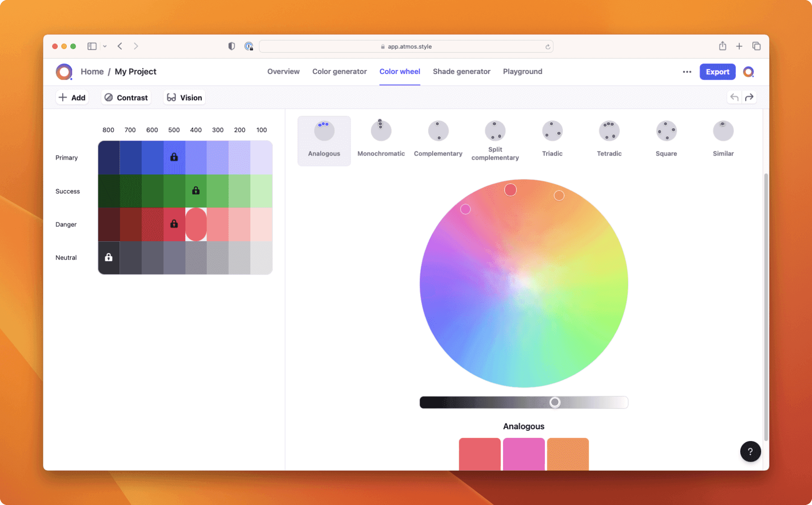Select the Complementary harmony icon

click(x=438, y=131)
